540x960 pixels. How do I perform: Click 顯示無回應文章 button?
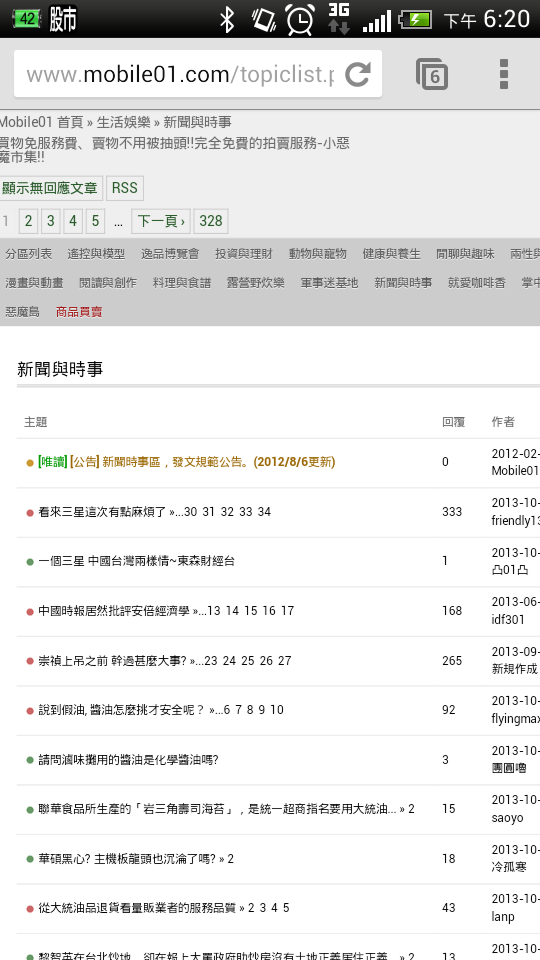pos(50,188)
